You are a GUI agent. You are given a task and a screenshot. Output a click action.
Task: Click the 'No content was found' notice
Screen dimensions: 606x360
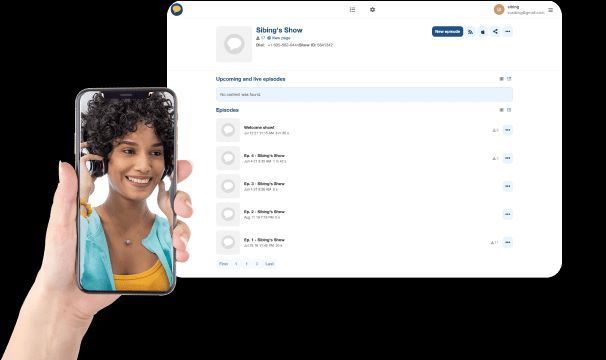pyautogui.click(x=364, y=94)
